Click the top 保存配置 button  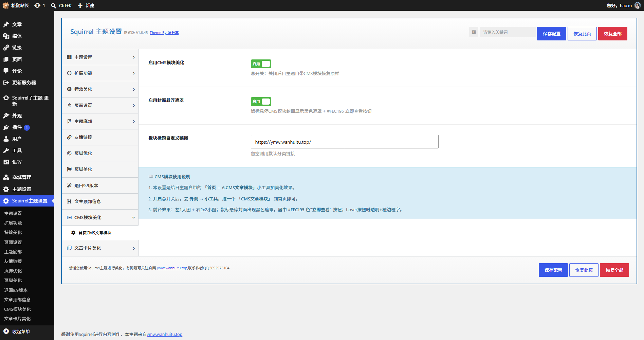click(x=551, y=34)
